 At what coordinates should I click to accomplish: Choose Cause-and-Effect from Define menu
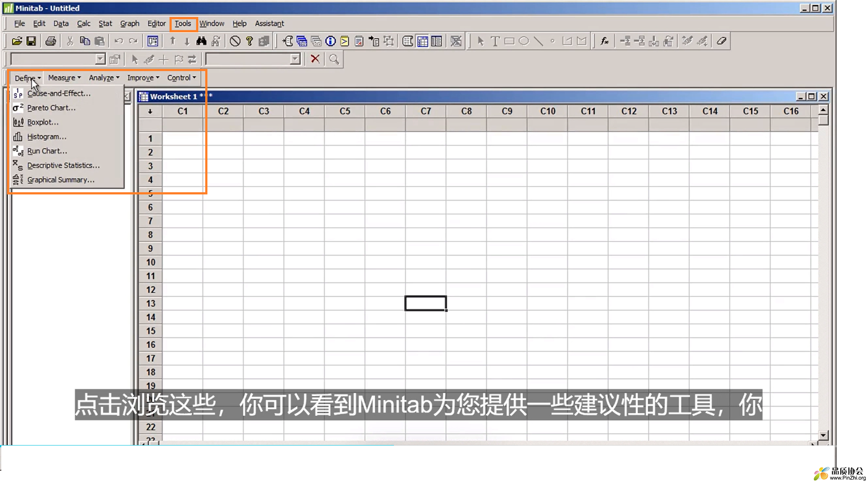point(67,93)
